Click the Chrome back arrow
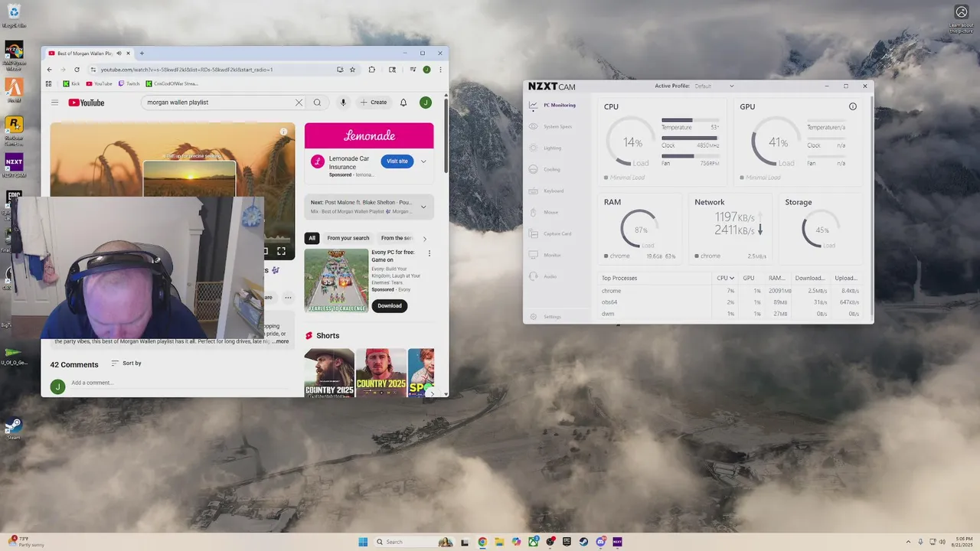Image resolution: width=980 pixels, height=551 pixels. pos(50,70)
